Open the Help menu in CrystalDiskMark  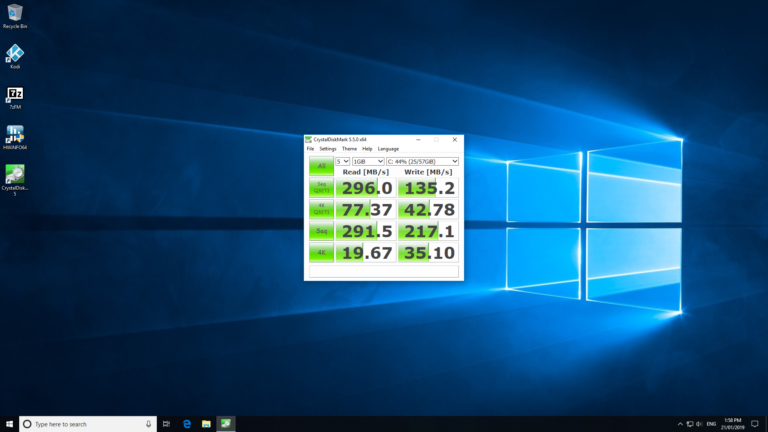(367, 149)
